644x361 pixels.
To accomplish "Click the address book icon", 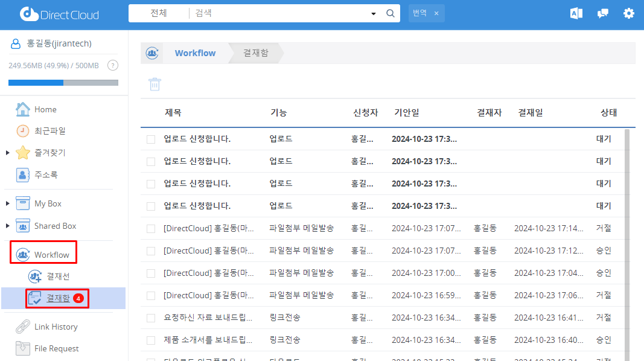I will [x=23, y=175].
